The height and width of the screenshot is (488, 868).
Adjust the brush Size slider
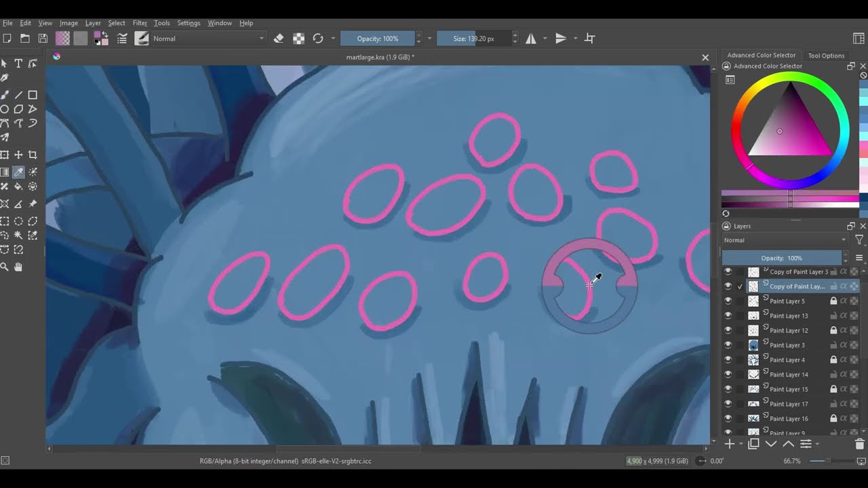coord(473,39)
